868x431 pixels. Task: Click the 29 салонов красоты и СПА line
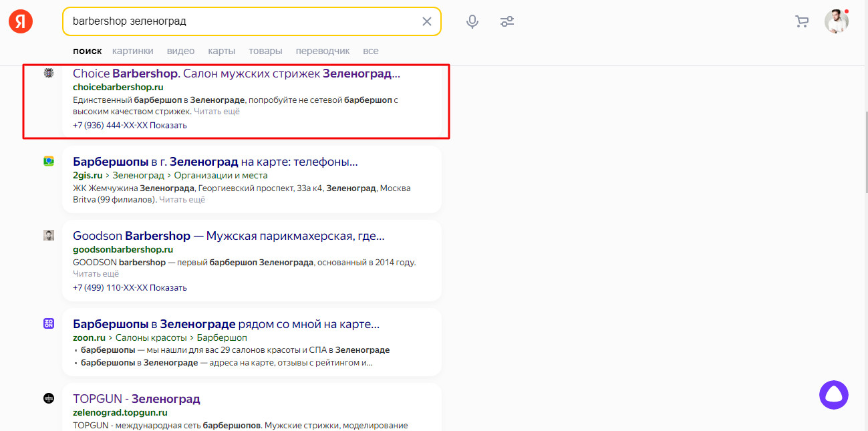(x=235, y=350)
